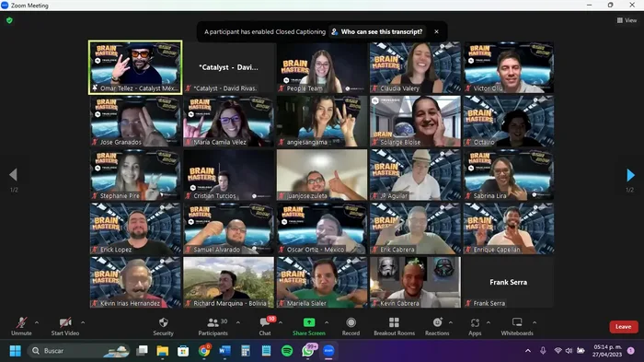Viewport: 644px width, 362px height.
Task: Select Jose Granados video tile
Action: coord(135,121)
